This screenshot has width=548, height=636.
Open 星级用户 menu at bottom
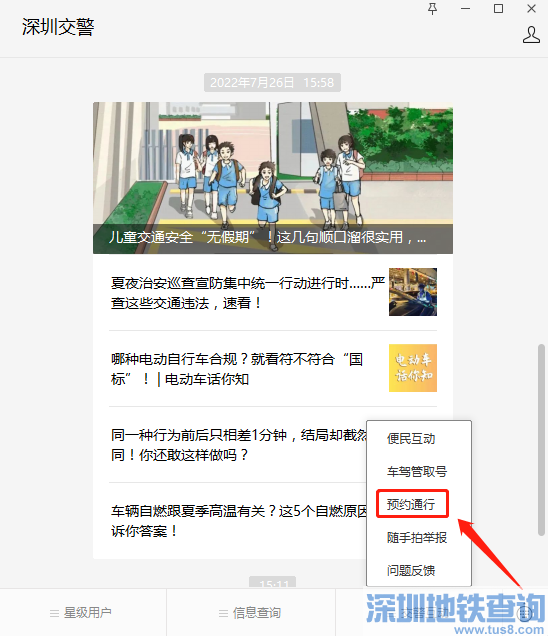(83, 612)
